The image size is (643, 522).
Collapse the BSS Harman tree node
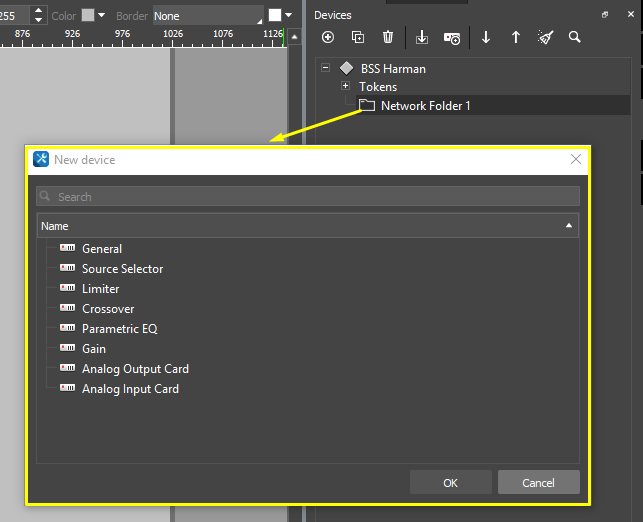tap(326, 68)
